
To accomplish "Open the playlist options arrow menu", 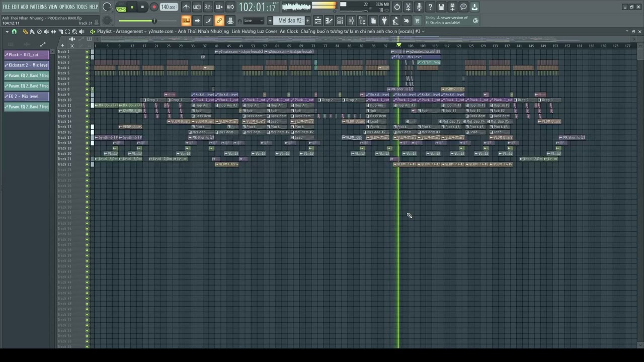I will [x=7, y=32].
